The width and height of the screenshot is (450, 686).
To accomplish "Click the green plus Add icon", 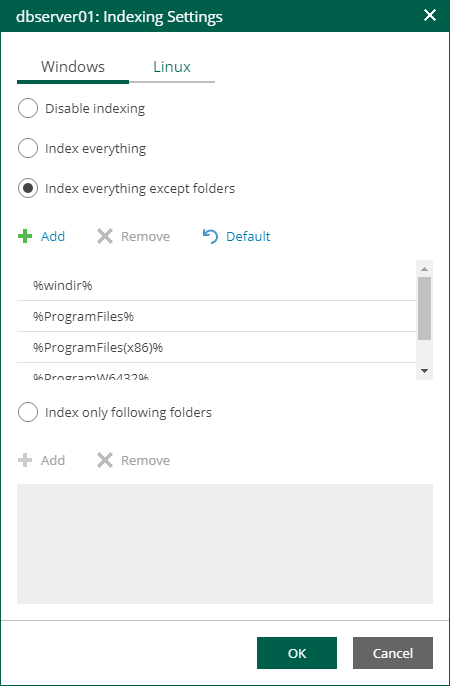I will (25, 236).
